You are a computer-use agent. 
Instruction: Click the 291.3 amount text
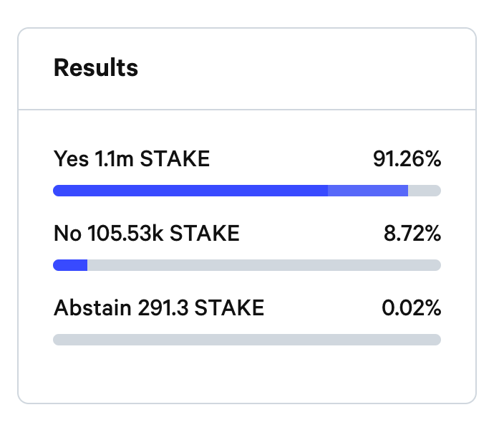point(163,307)
